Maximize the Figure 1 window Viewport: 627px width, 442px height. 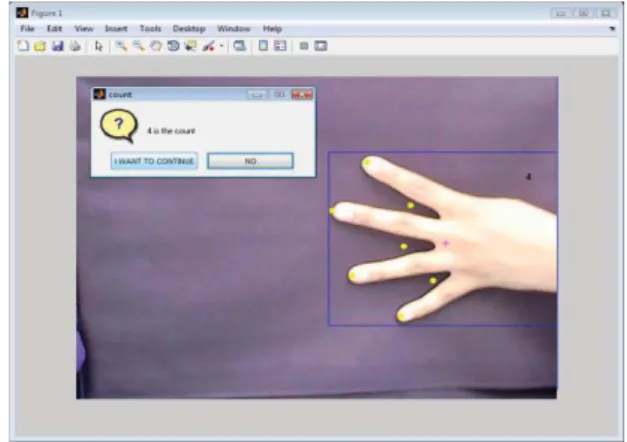(583, 14)
